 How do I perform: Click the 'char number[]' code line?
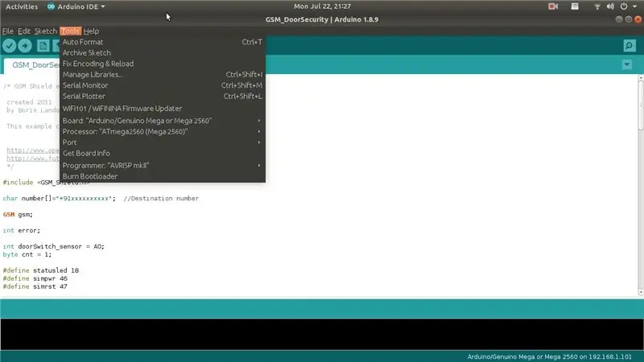pos(101,198)
